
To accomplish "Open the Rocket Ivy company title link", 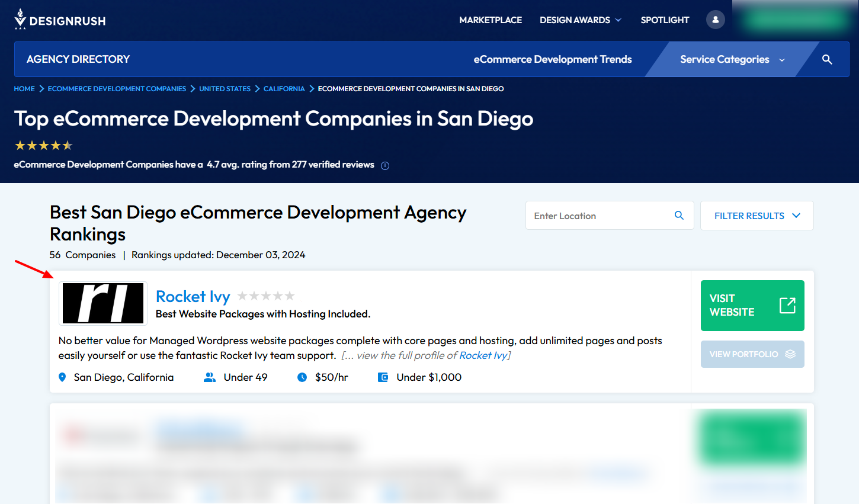I will click(193, 296).
